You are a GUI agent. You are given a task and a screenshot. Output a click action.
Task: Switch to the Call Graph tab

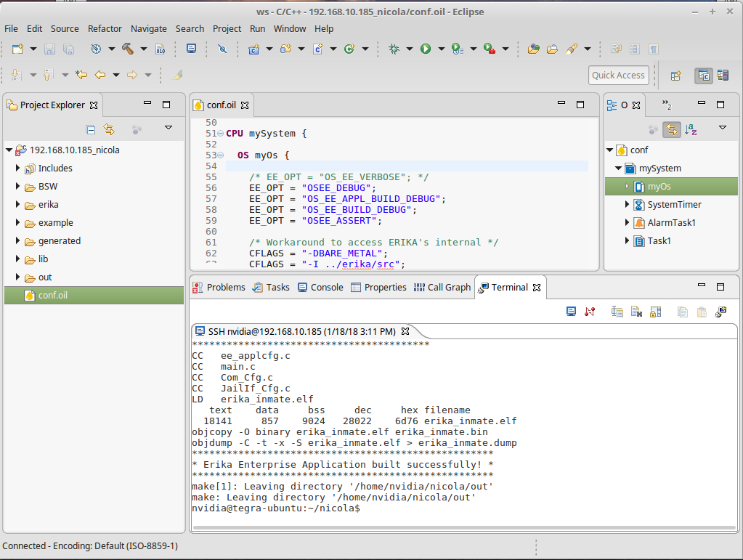pos(442,288)
